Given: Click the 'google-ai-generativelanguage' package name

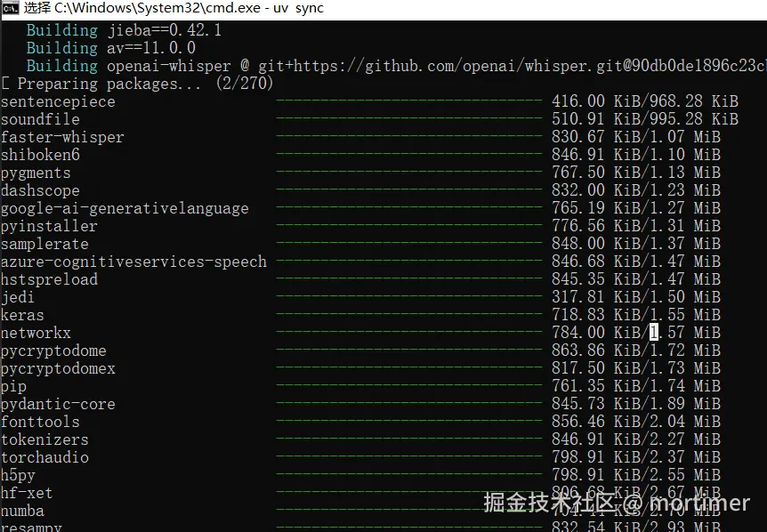Looking at the screenshot, I should [x=125, y=209].
